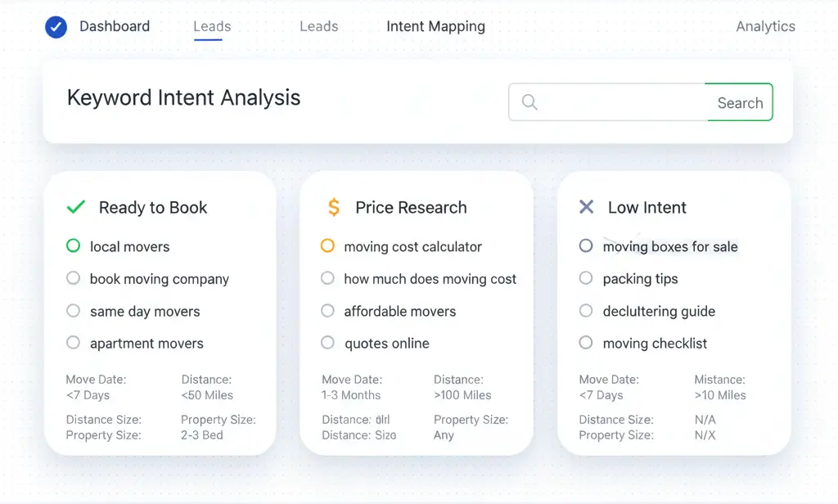Screen dimensions: 838x504
Task: Select the packing tips radio button
Action: (586, 278)
